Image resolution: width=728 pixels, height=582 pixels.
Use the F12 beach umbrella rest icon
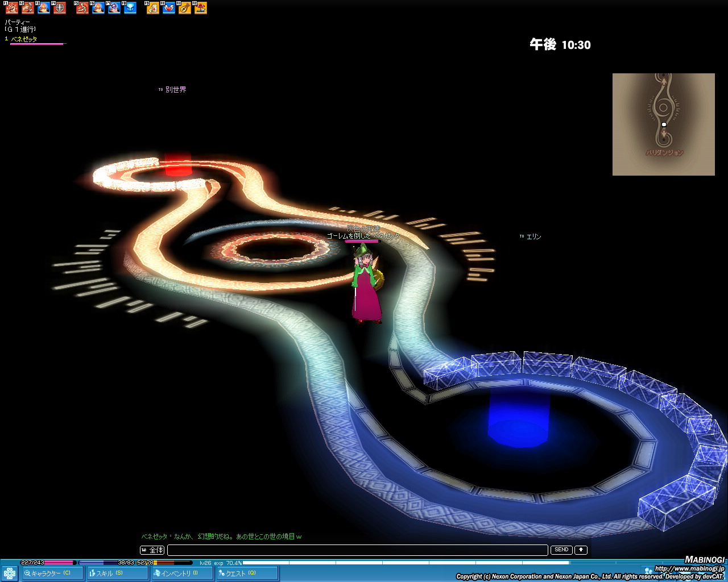click(201, 8)
